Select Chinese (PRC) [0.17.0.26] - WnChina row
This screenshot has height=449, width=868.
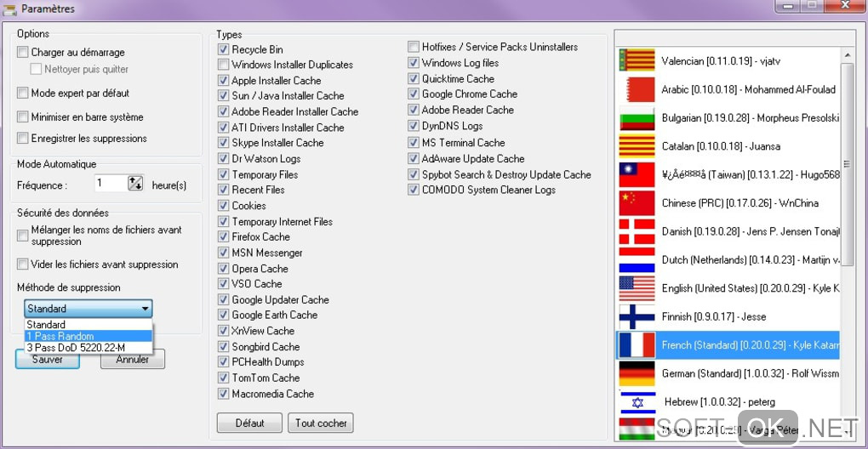(728, 203)
